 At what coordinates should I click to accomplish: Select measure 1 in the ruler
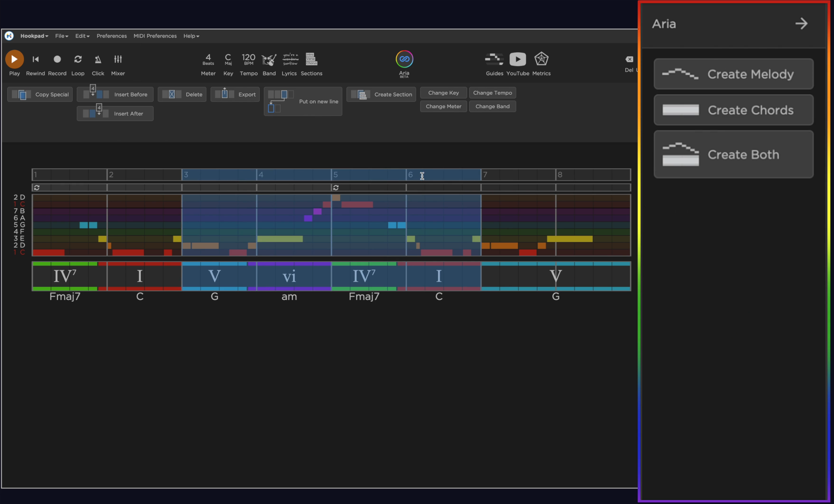pyautogui.click(x=69, y=175)
